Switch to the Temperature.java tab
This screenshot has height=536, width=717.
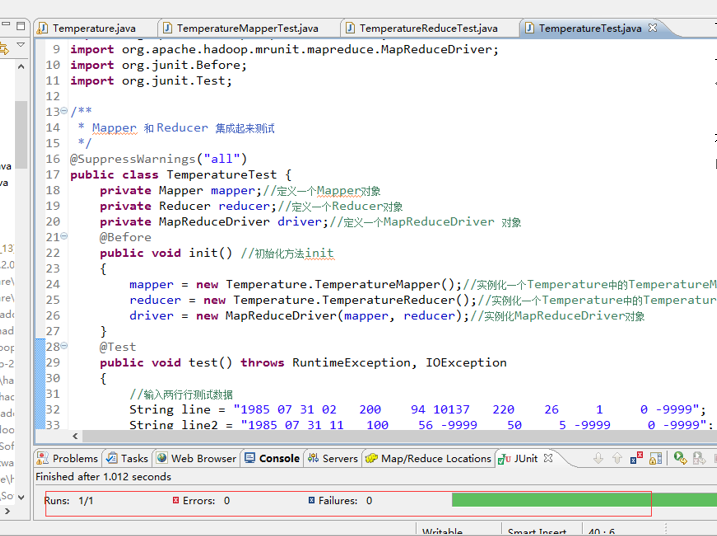[x=94, y=28]
